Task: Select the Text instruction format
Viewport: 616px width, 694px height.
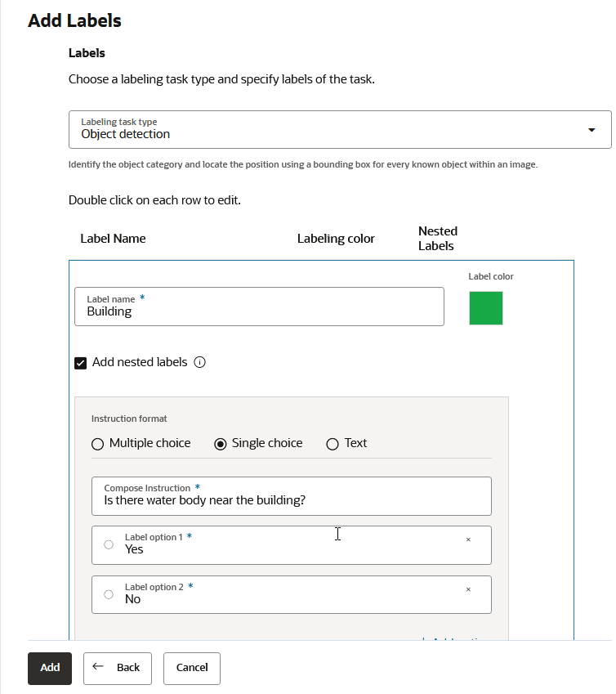Action: click(332, 444)
